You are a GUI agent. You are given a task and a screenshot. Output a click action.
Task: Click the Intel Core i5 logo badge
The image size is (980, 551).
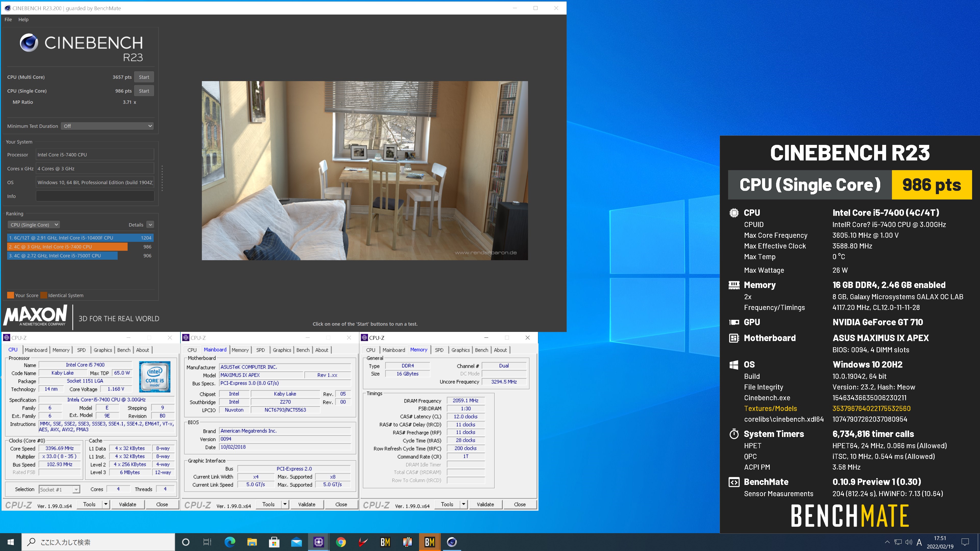[154, 377]
